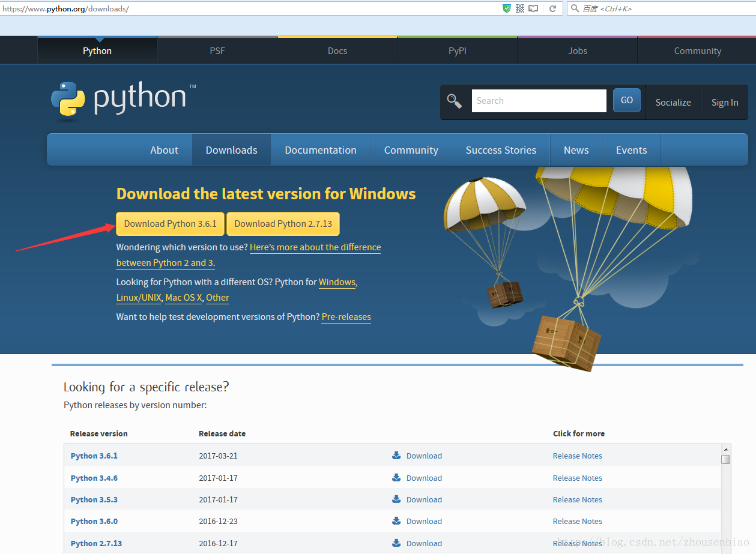This screenshot has width=756, height=554.
Task: Open Python 2.7.13 release version link
Action: tap(96, 543)
